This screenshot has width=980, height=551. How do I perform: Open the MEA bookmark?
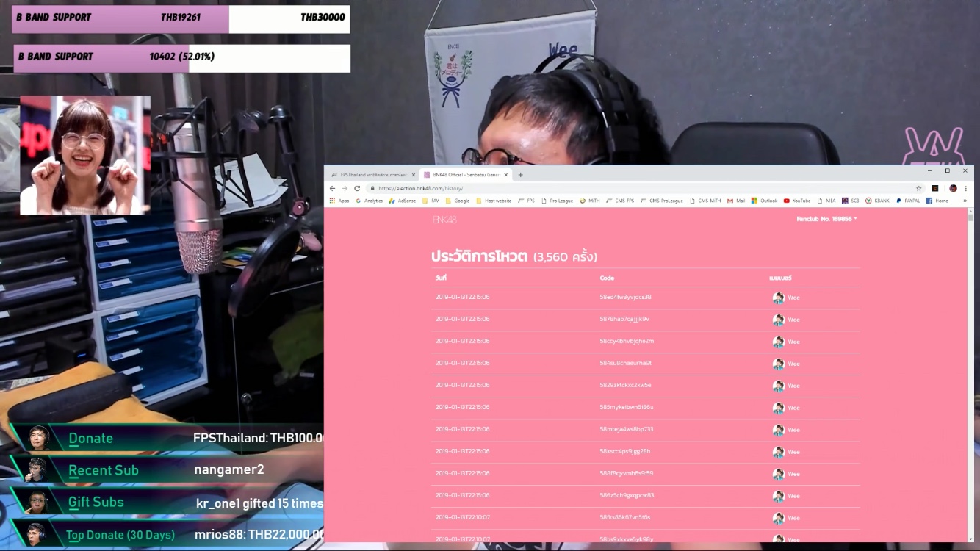pos(826,201)
